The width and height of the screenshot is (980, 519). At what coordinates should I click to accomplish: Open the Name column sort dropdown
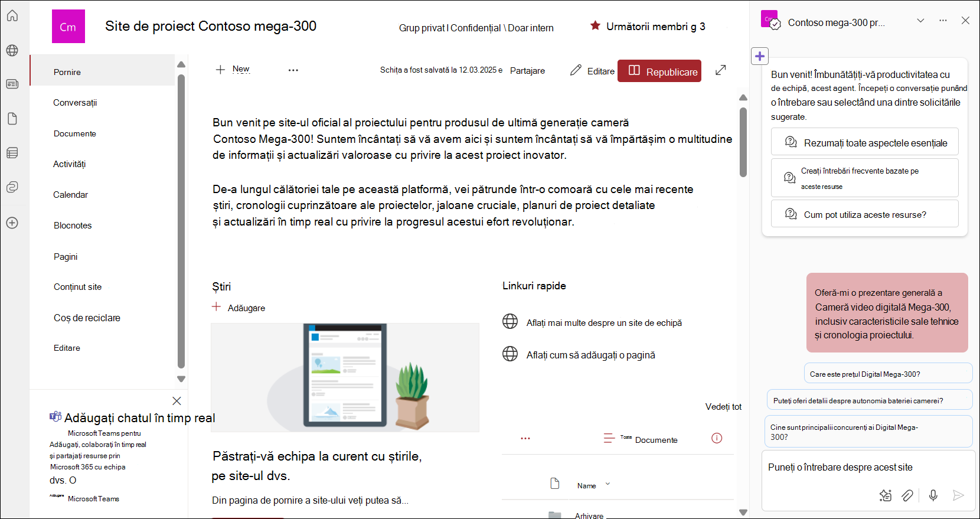607,484
